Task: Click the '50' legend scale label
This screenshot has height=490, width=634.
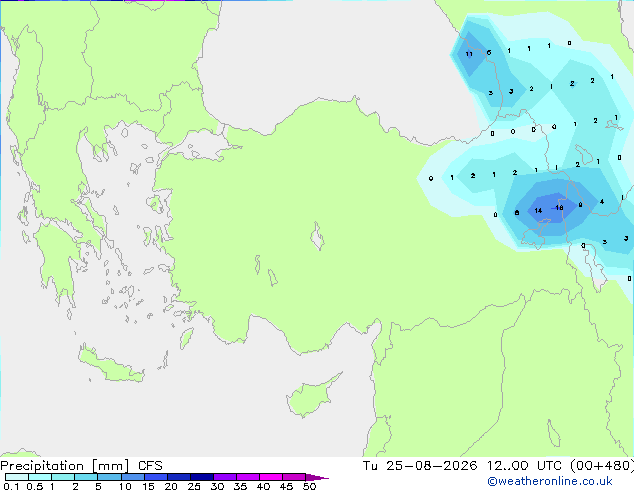Action: click(309, 486)
